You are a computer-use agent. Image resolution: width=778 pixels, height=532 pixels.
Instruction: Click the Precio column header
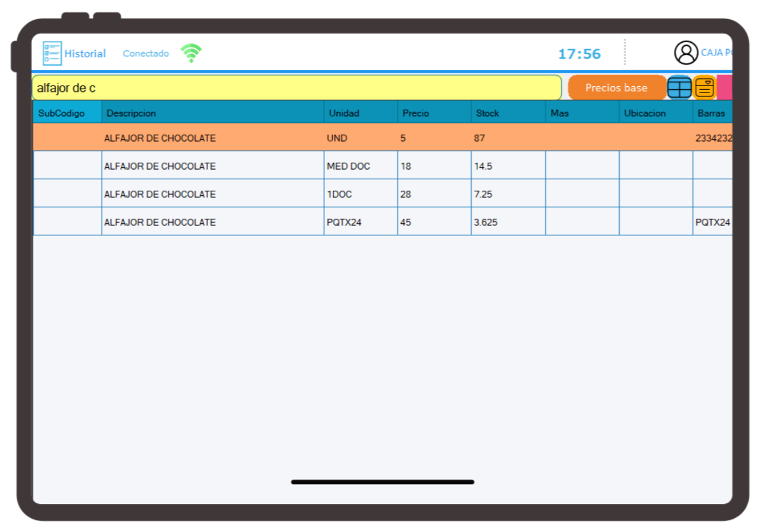[x=434, y=113]
